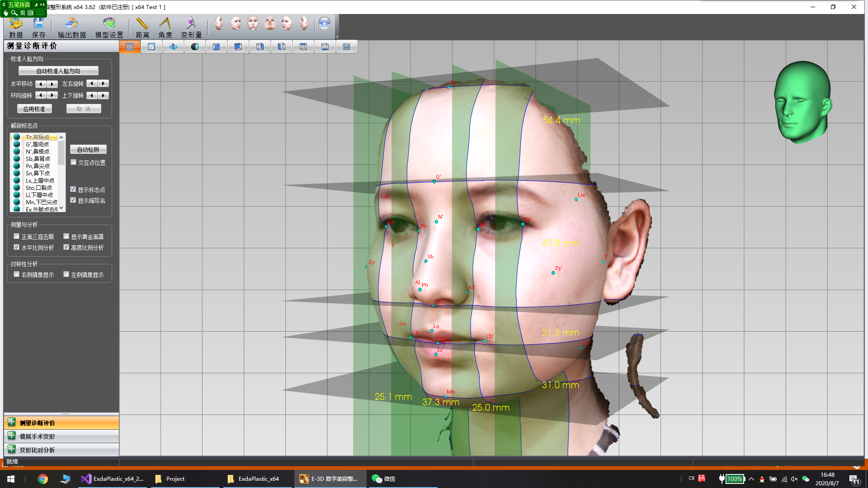Select the 角度 angle measurement tool
Viewport: 868px width, 488px height.
pos(165,27)
